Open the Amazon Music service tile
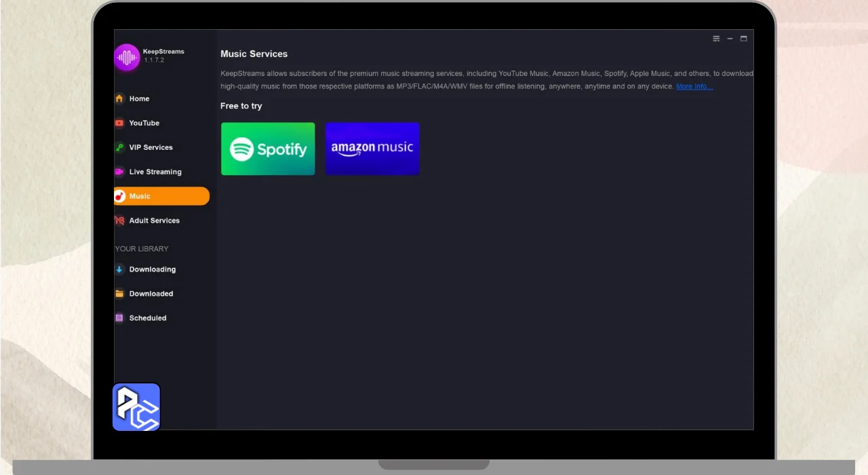Image resolution: width=868 pixels, height=475 pixels. [372, 149]
